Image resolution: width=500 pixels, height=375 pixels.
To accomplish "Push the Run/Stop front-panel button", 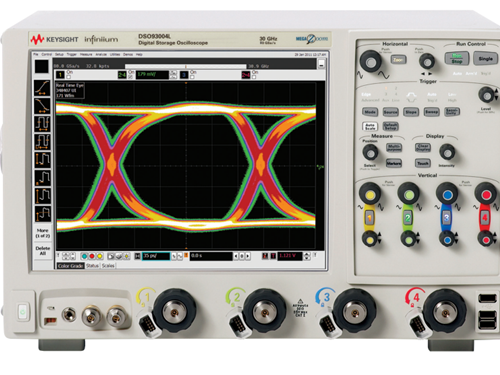I will click(457, 59).
